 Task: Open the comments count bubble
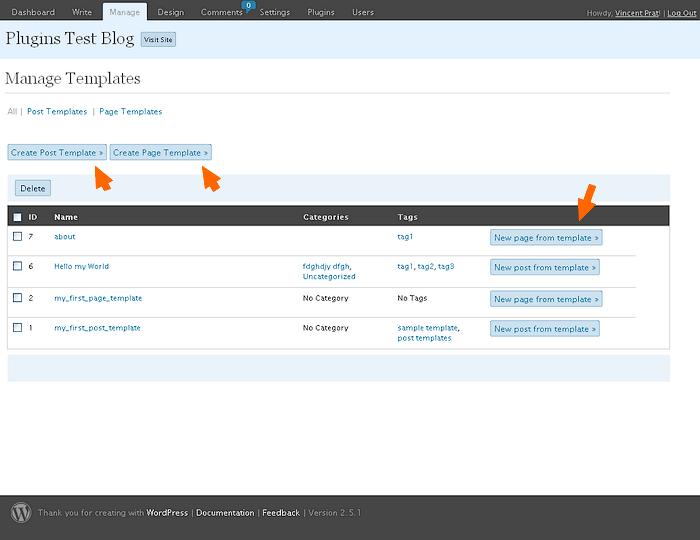(248, 6)
